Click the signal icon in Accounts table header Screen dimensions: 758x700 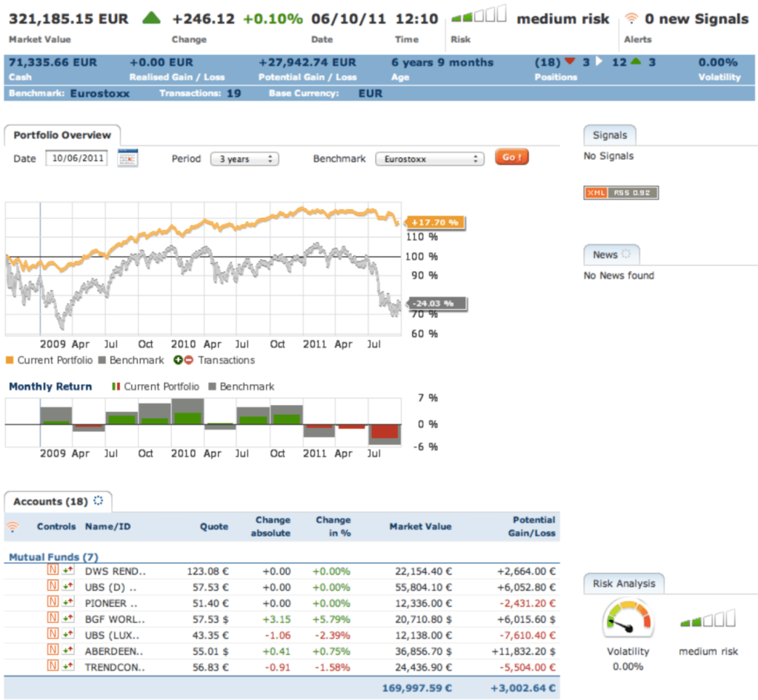tap(13, 527)
